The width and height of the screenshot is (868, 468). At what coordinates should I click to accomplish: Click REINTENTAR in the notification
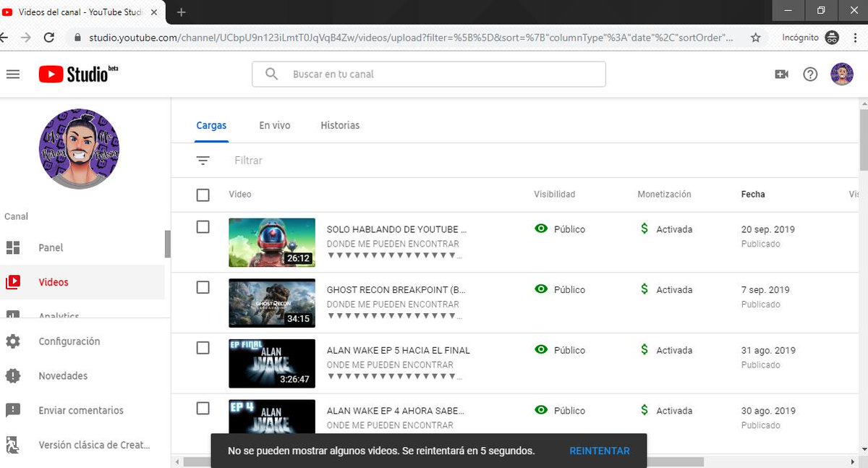(600, 451)
